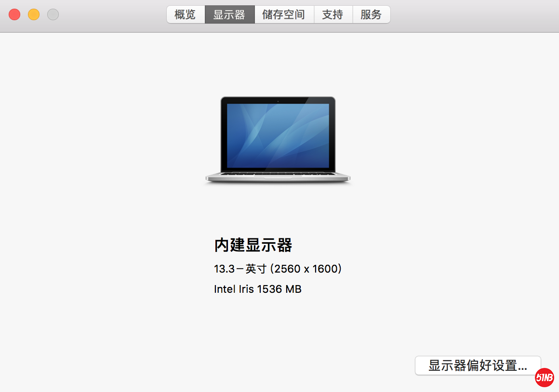Go to the 支持 tab
The height and width of the screenshot is (392, 559).
pos(333,14)
